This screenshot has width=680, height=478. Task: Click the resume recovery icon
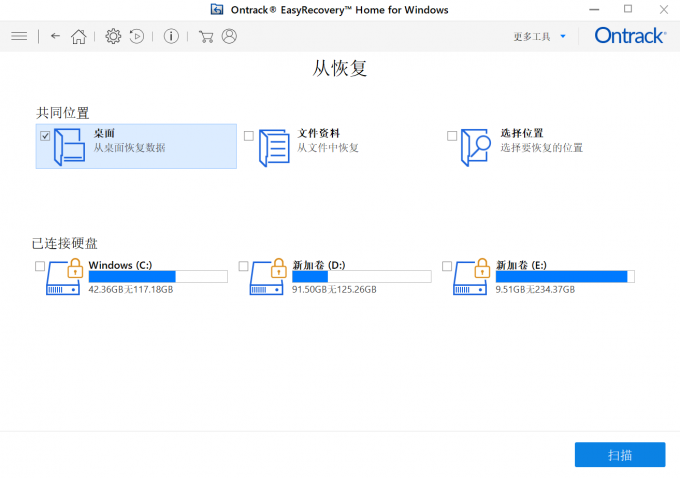click(x=137, y=36)
